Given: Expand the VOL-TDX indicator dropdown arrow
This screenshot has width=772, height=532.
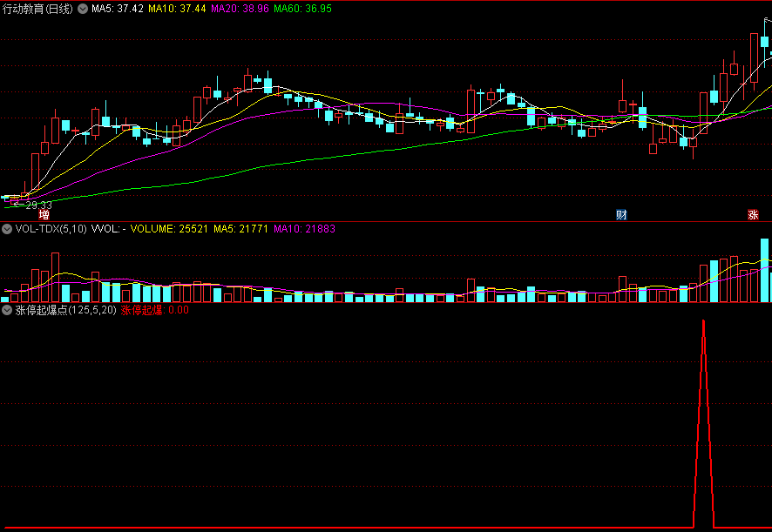Looking at the screenshot, I should 7,229.
